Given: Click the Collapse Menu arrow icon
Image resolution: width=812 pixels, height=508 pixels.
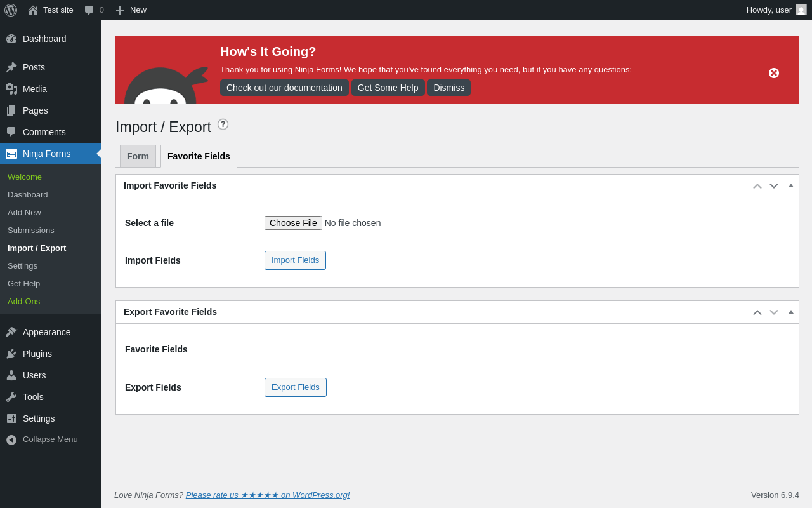Looking at the screenshot, I should (x=11, y=439).
